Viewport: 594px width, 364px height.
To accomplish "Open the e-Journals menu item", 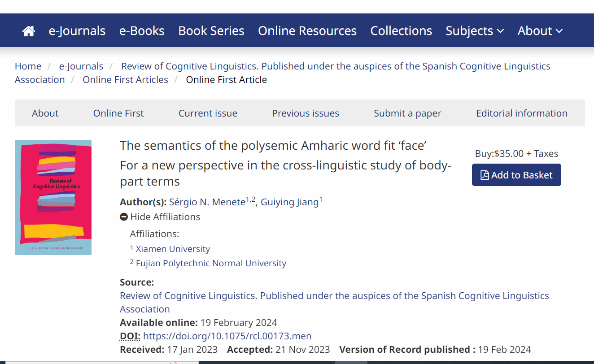I will pos(77,31).
